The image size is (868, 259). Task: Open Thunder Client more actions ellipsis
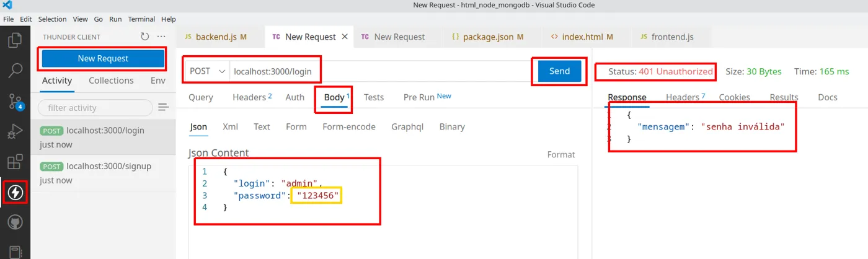(x=162, y=37)
